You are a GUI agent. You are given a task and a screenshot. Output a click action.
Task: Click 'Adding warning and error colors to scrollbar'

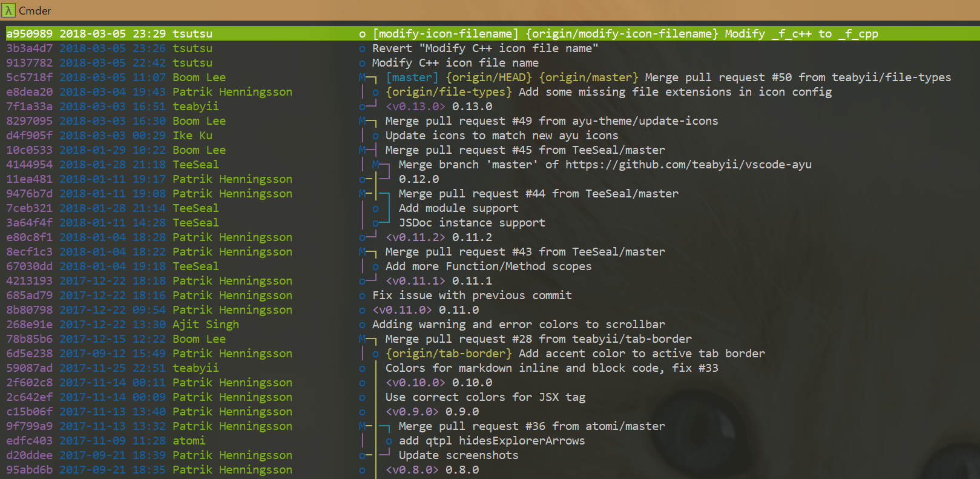(x=519, y=325)
